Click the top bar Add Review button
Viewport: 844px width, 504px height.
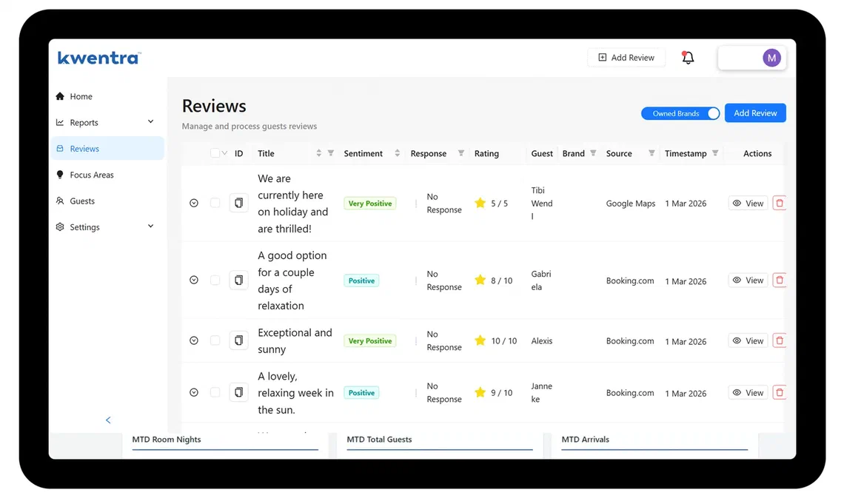point(626,58)
